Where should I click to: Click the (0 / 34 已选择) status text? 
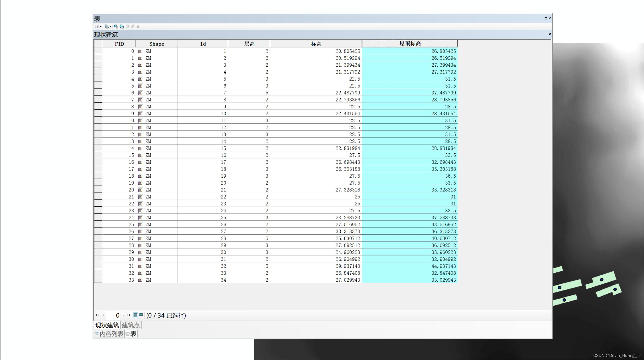click(x=166, y=315)
